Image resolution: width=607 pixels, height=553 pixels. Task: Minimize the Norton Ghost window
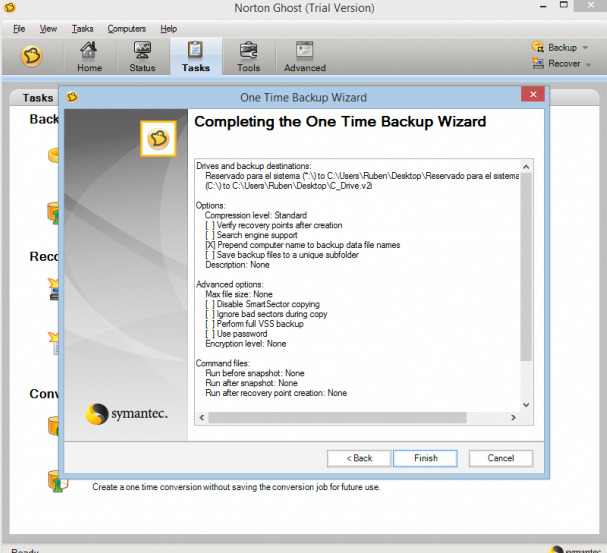(543, 6)
